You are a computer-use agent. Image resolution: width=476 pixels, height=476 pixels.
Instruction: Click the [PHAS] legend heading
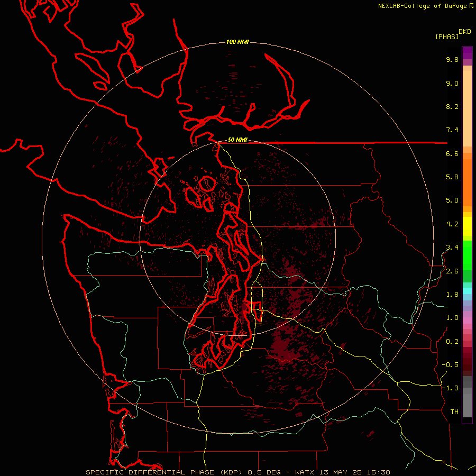pyautogui.click(x=447, y=37)
